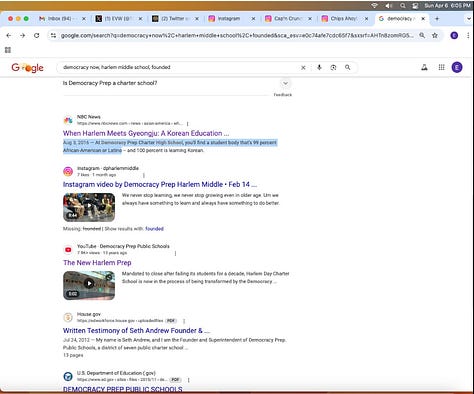Open the tab groups grid icon
The width and height of the screenshot is (474, 394).
[8, 50]
